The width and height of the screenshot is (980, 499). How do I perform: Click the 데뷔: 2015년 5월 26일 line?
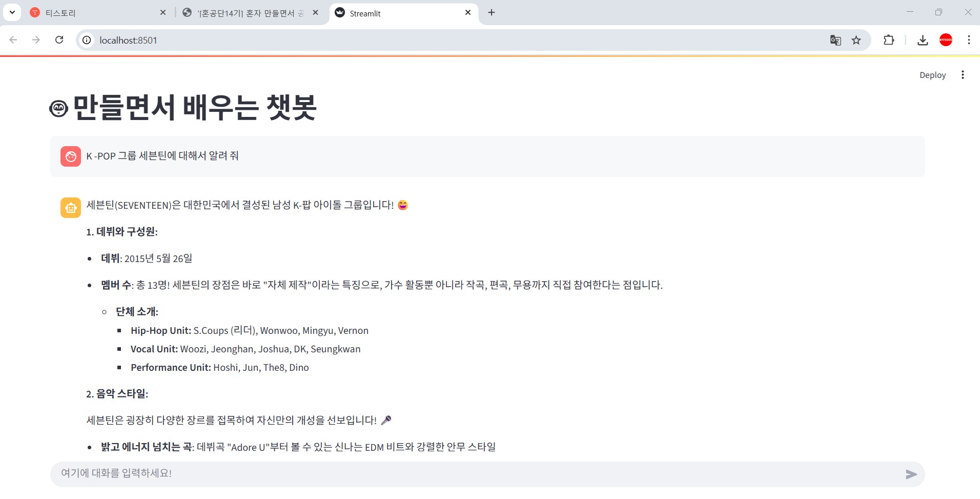(x=147, y=258)
